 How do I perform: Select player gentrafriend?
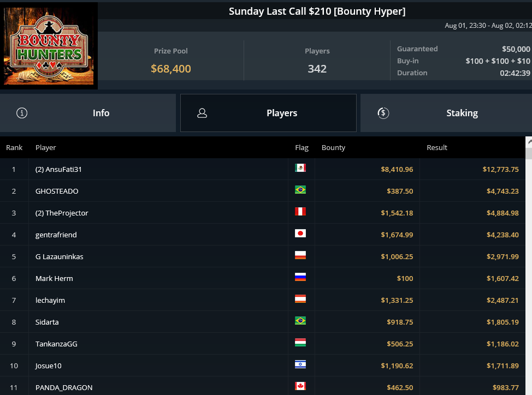coord(56,235)
